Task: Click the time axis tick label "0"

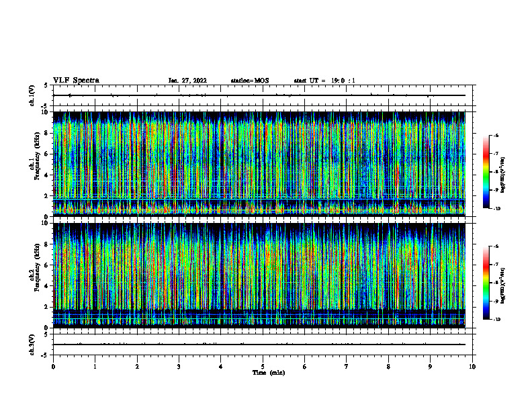Action: (53, 367)
